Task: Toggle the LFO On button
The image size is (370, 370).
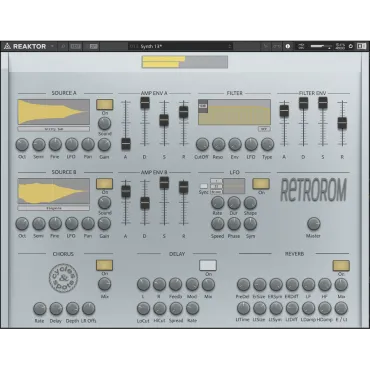Action: (x=261, y=184)
